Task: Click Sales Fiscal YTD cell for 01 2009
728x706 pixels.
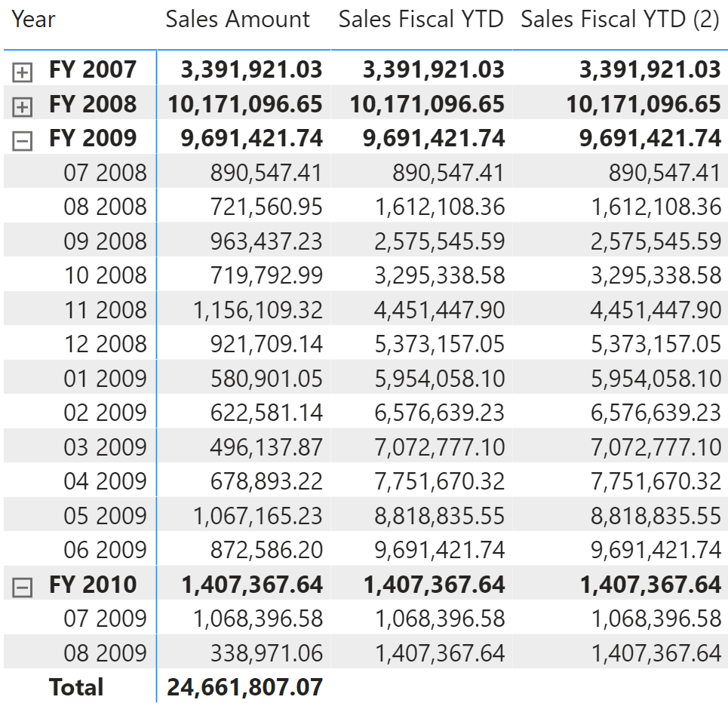Action: point(439,379)
